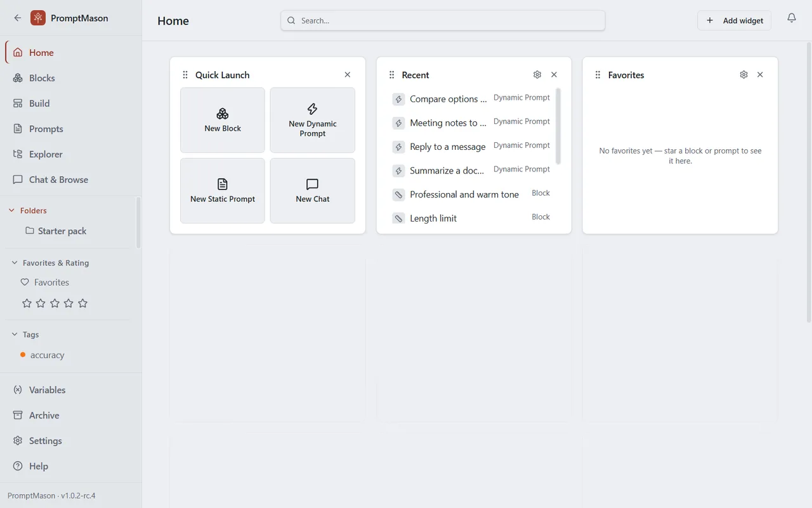Click the Favorites widget drag handle
Image resolution: width=812 pixels, height=508 pixels.
coord(598,75)
